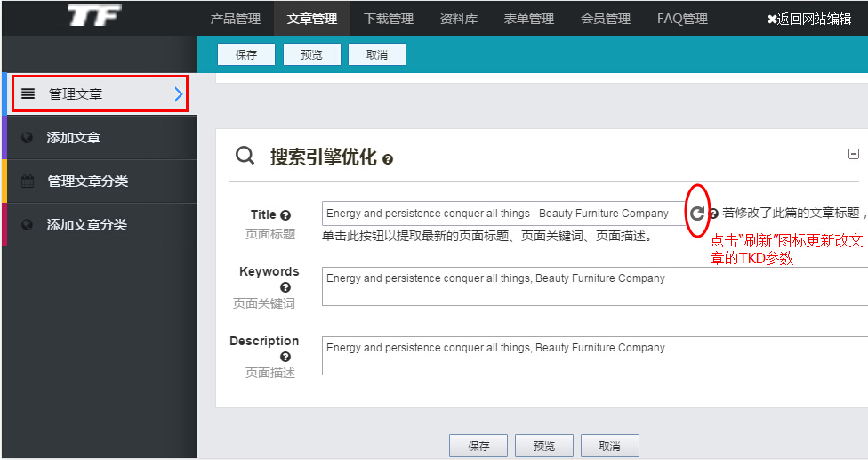
Task: Click the globe icon beside 添加文章
Action: 28,138
